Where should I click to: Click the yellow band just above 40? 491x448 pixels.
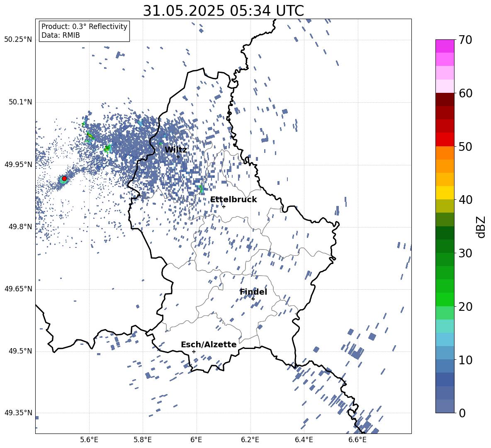(x=445, y=193)
